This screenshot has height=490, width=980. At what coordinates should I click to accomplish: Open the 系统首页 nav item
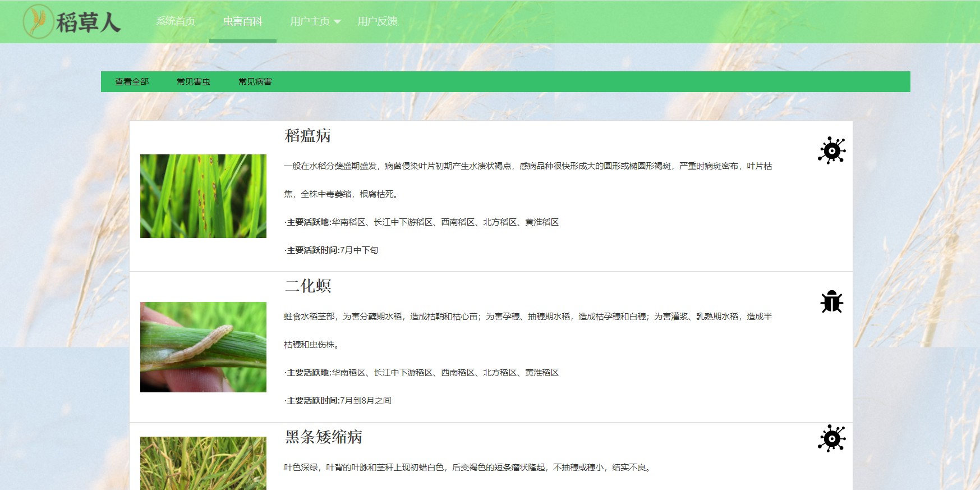[x=176, y=21]
